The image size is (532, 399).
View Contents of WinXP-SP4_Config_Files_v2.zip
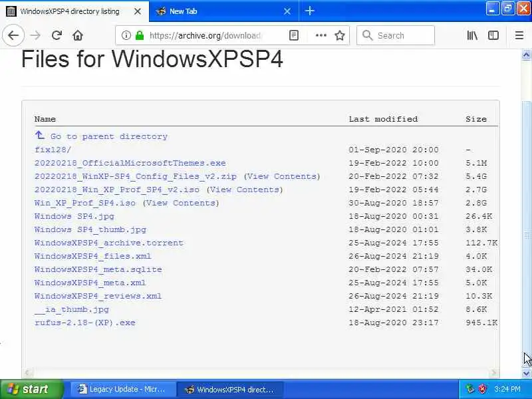[282, 176]
